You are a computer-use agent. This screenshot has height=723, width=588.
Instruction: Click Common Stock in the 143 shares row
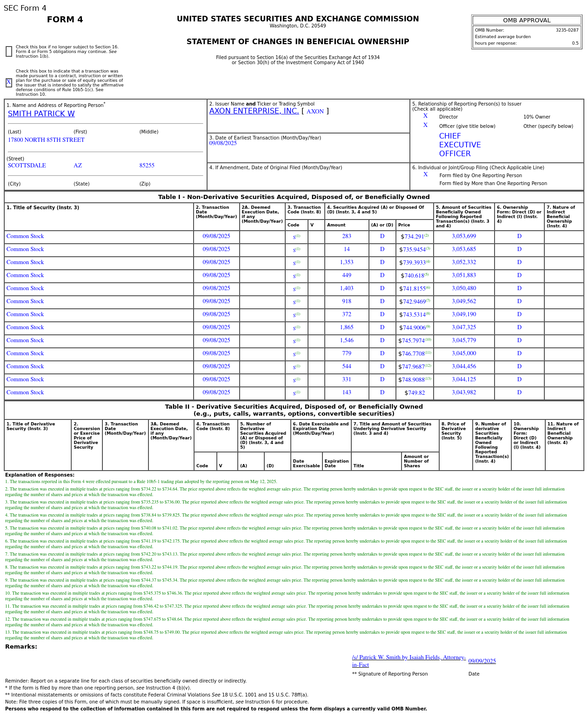click(x=25, y=392)
